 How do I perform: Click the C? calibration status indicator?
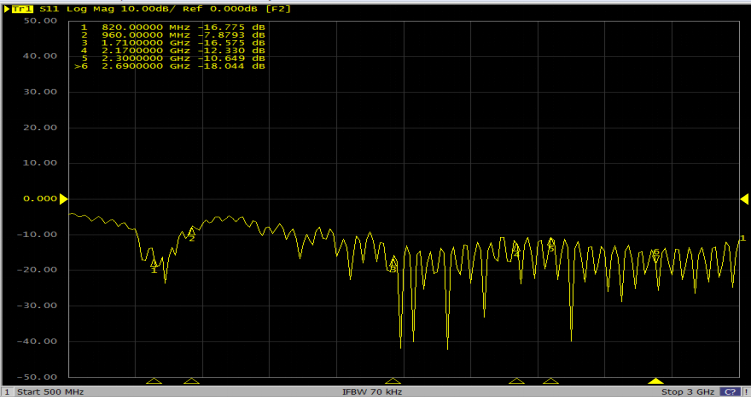coord(730,392)
